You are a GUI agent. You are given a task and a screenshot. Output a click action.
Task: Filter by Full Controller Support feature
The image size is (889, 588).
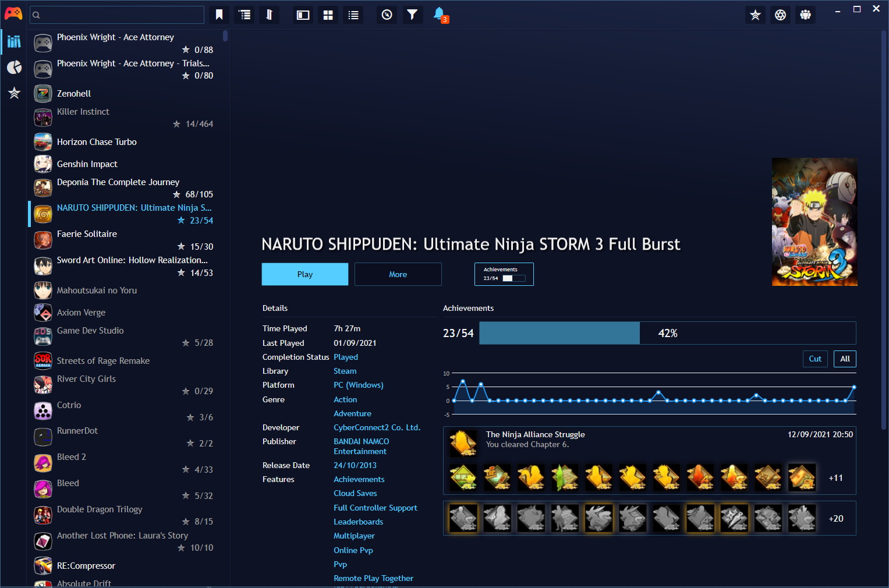[x=376, y=508]
